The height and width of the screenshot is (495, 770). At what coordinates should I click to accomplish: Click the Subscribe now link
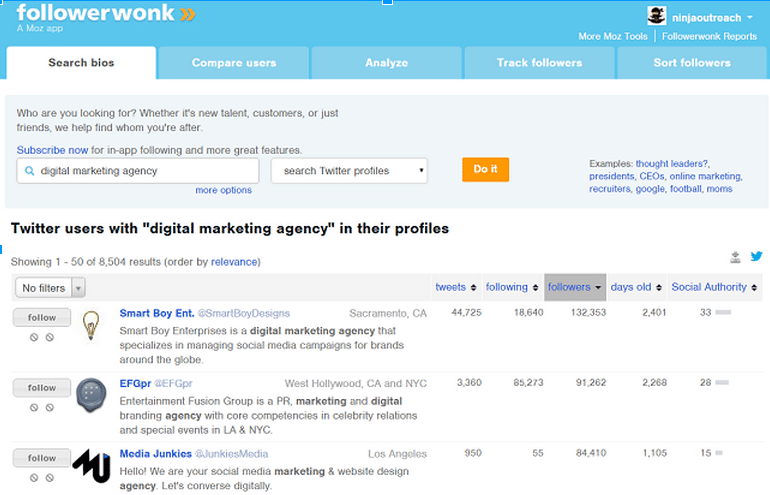click(52, 150)
